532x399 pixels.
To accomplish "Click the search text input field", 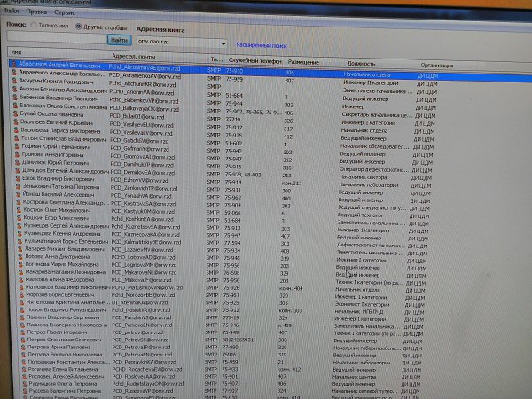I will [x=53, y=41].
